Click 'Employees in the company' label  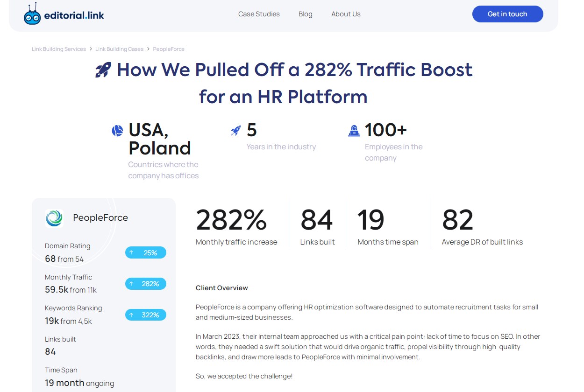394,152
